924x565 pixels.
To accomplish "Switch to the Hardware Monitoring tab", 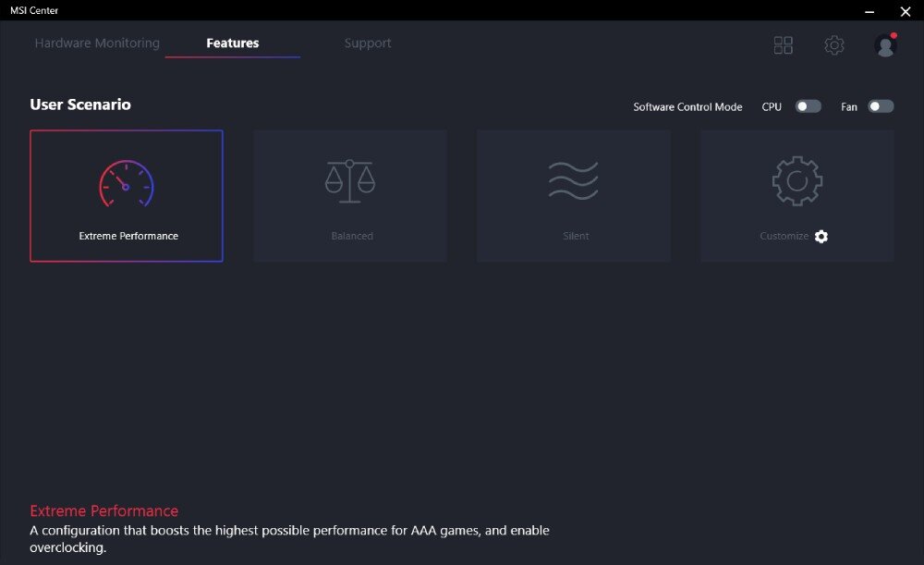I will (96, 43).
